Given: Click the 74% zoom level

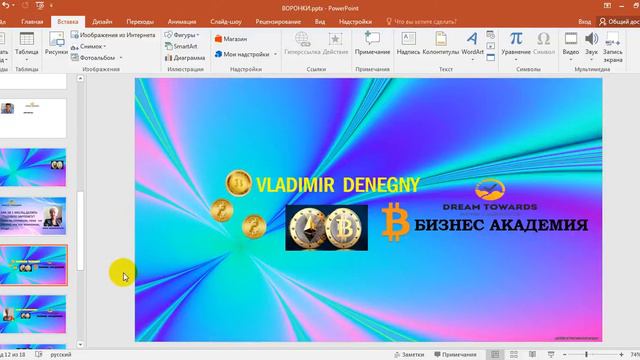Looking at the screenshot, I should click(x=635, y=355).
